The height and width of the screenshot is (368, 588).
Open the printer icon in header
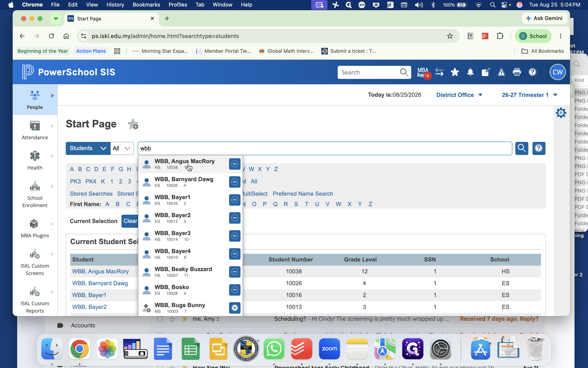pos(517,72)
